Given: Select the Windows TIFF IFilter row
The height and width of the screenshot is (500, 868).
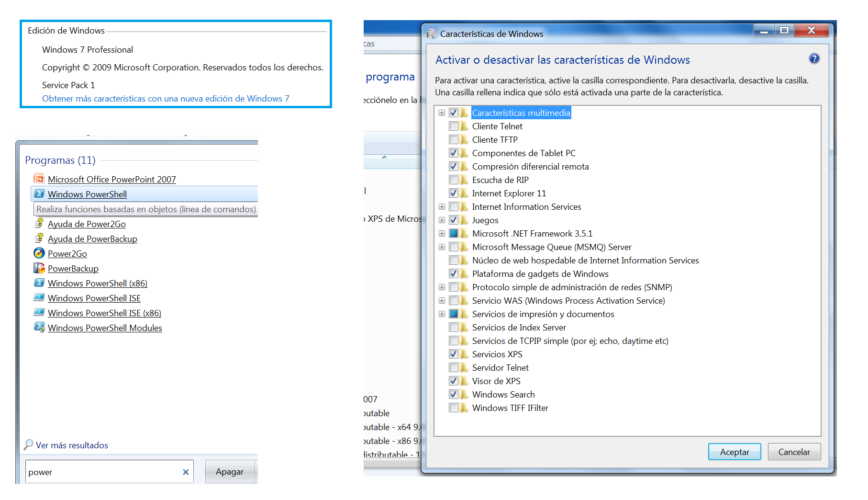Looking at the screenshot, I should [510, 408].
